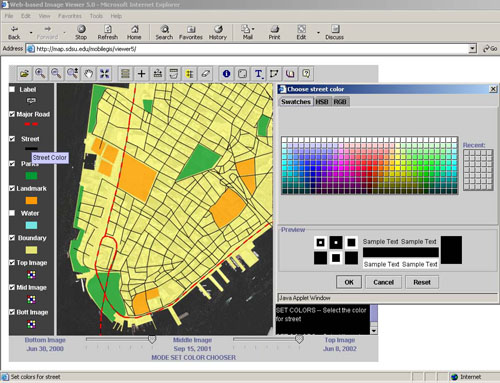
Task: Click the stacked layers toolbar icon
Action: point(125,74)
